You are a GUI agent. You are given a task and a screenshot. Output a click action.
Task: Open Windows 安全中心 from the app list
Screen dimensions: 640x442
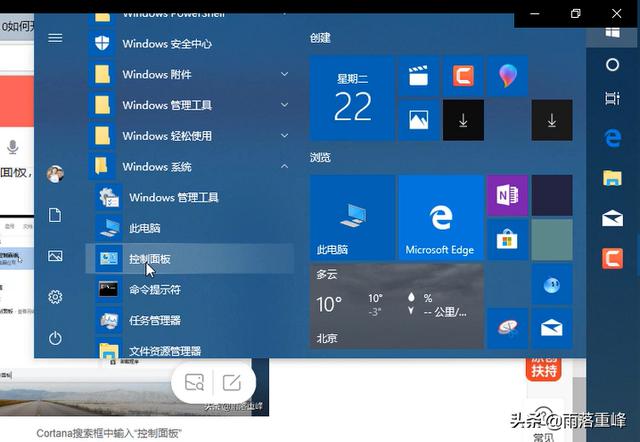tap(190, 44)
